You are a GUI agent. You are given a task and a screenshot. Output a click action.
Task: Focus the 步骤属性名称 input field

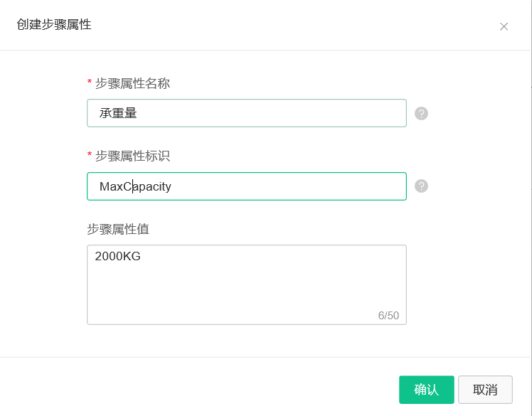pos(247,113)
